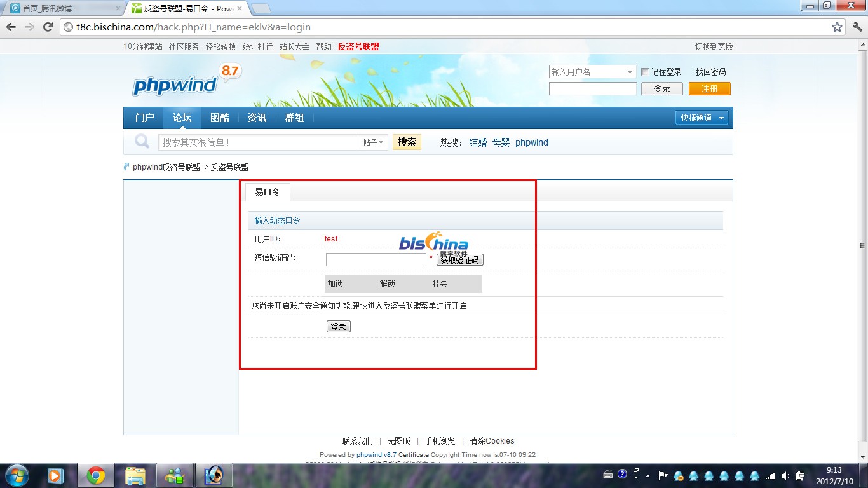Image resolution: width=868 pixels, height=488 pixels.
Task: Click the 挂失 option
Action: [x=440, y=283]
